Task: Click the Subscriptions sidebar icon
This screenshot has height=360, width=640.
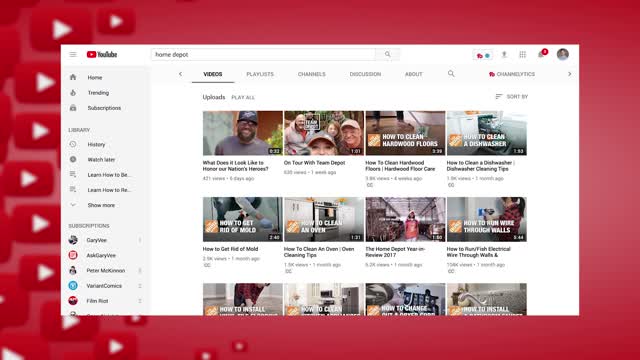Action: click(73, 108)
